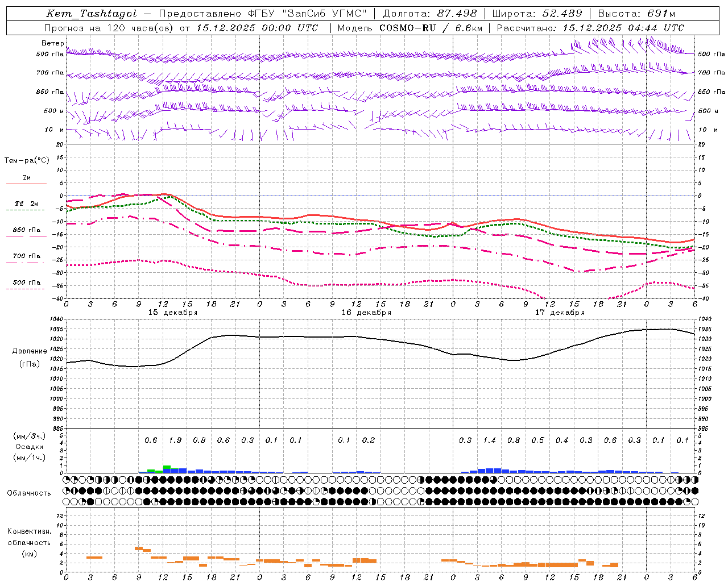Click the Давление panel label
Image resolution: width=728 pixels, height=582 pixels.
(30, 351)
